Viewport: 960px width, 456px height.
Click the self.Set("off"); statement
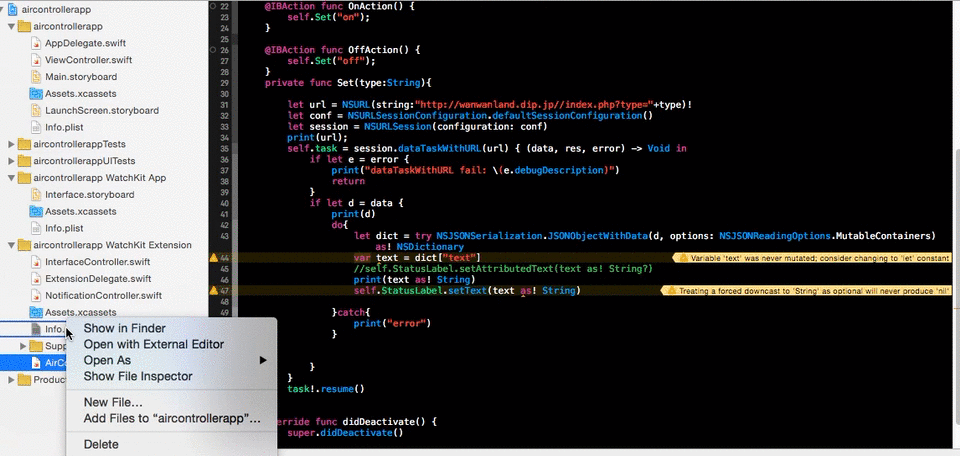point(331,61)
